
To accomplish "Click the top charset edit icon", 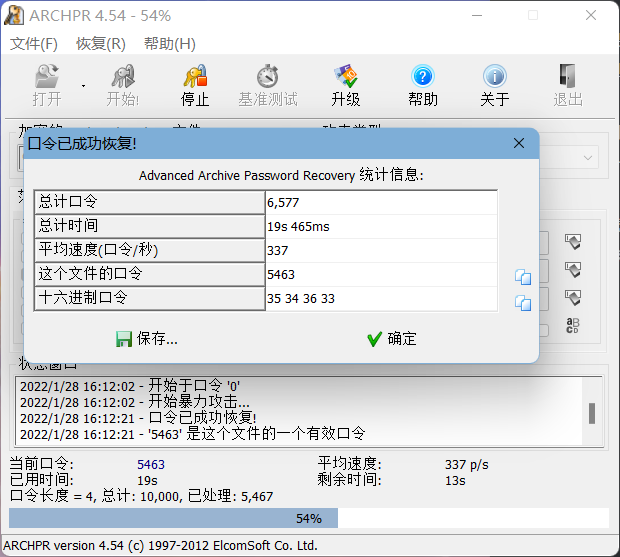I will pyautogui.click(x=573, y=242).
